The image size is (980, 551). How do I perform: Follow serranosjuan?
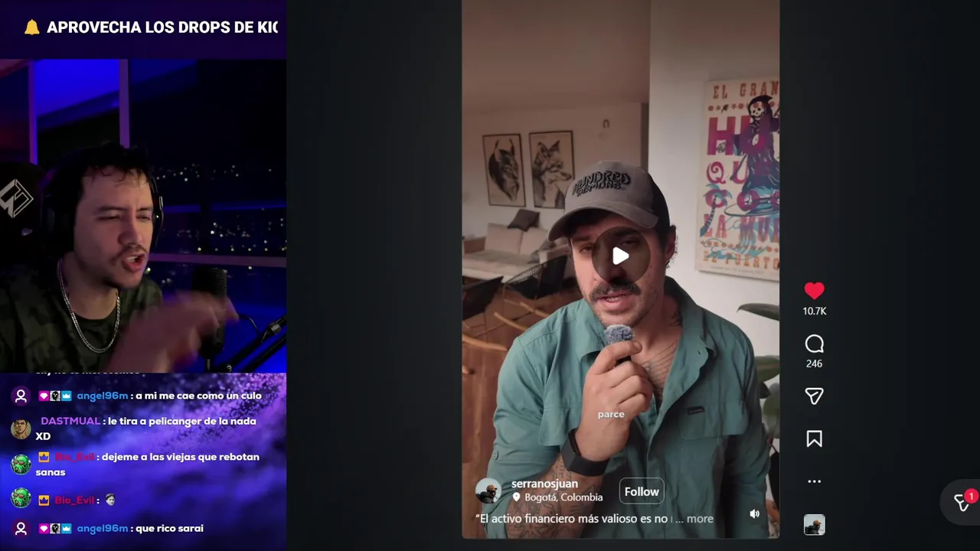[642, 491]
